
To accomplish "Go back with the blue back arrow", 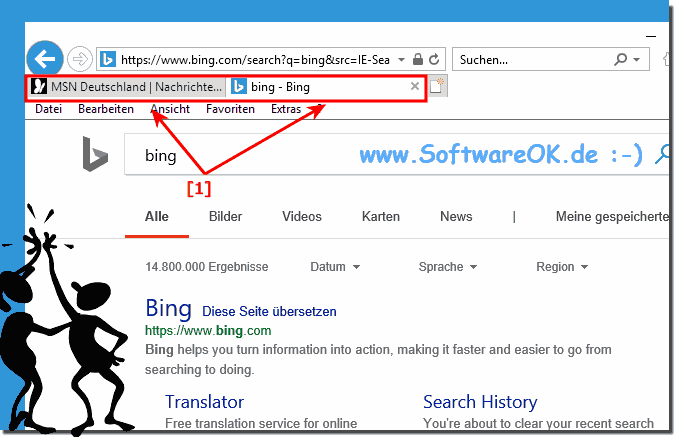I will pos(45,59).
